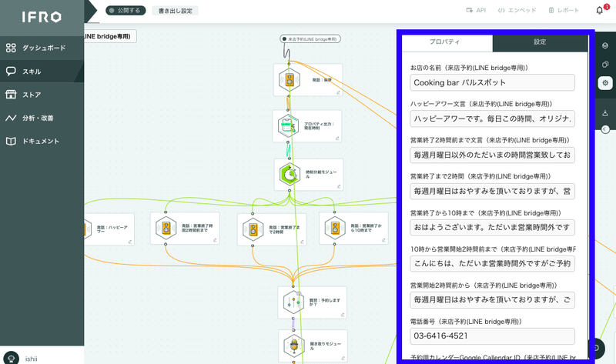Open ドキュメント in the sidebar

[x=42, y=141]
